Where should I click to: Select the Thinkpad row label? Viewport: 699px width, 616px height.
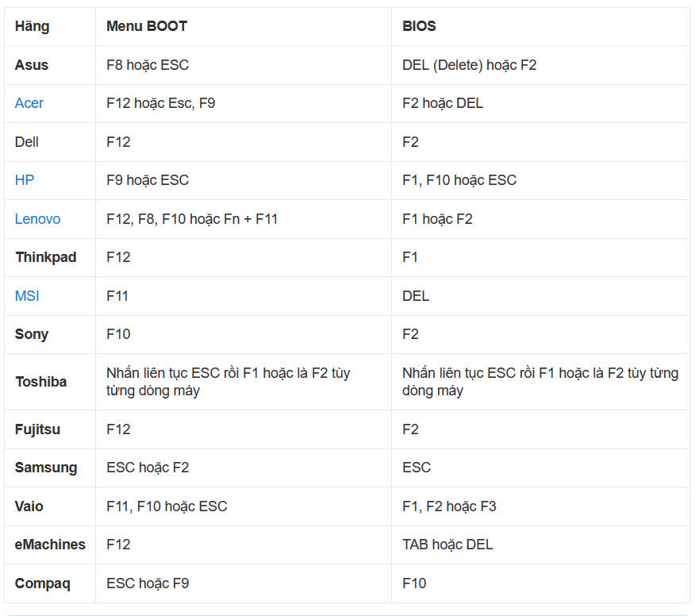(44, 257)
